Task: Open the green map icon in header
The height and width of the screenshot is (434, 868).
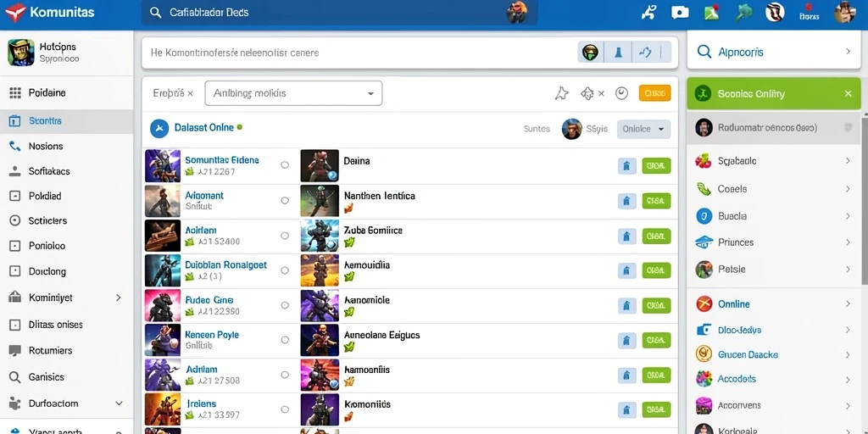Action: (711, 12)
